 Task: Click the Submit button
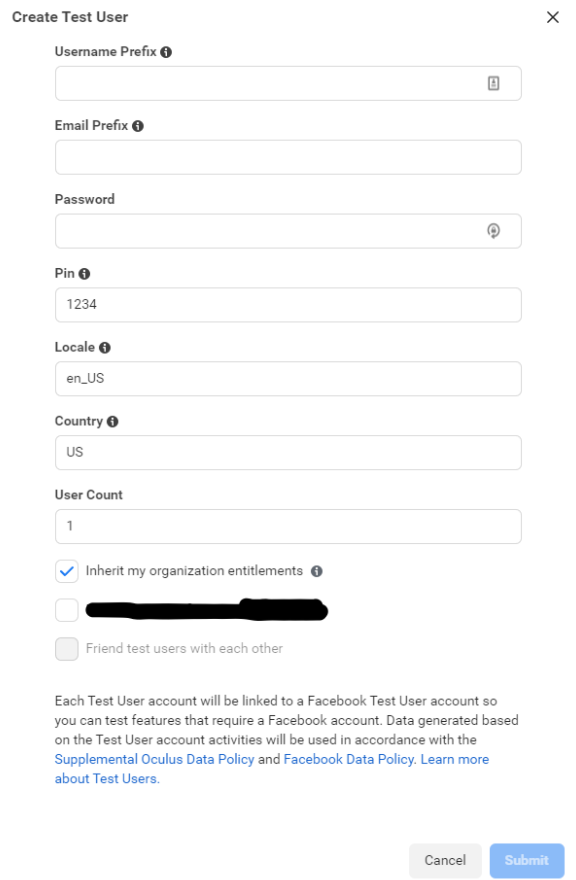click(527, 860)
